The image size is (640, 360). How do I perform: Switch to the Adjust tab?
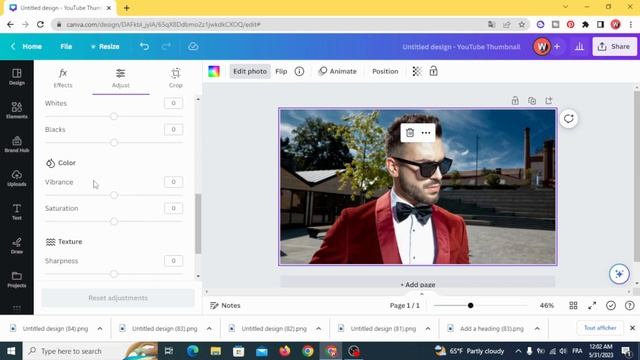tap(120, 78)
